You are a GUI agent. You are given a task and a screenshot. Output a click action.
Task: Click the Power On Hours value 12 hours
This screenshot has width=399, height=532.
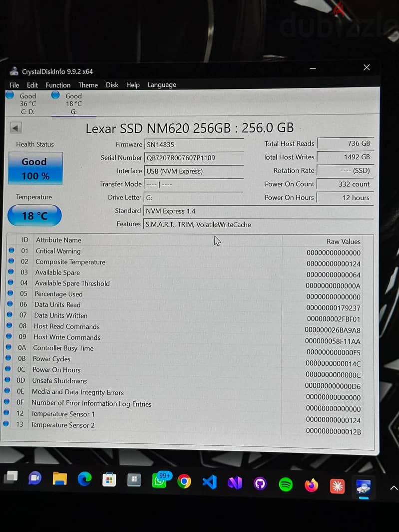[346, 198]
